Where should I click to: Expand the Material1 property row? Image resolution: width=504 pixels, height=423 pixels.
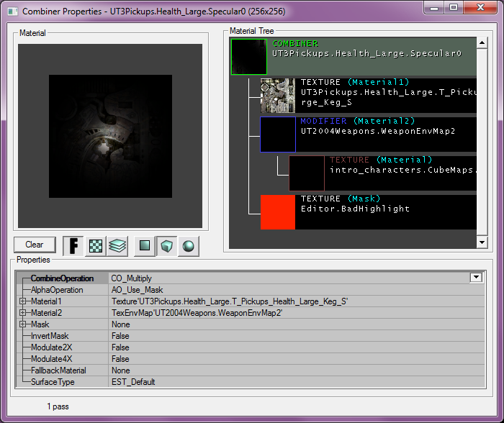pos(23,301)
